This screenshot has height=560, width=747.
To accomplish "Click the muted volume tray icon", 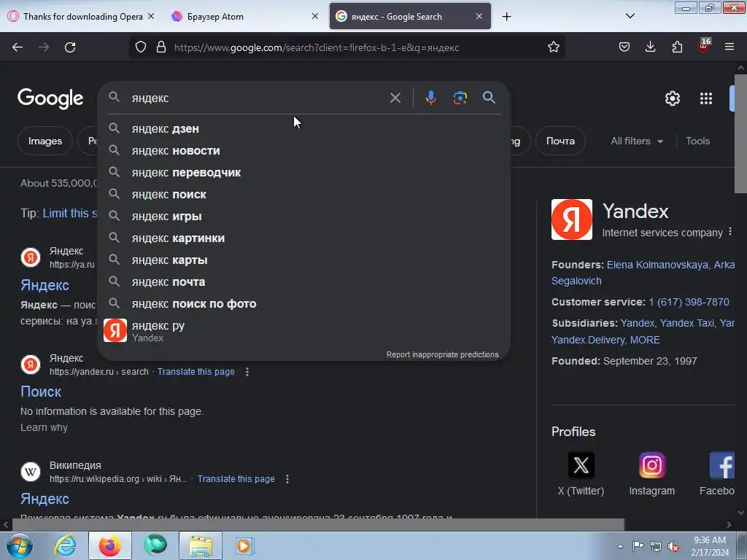I will tap(673, 547).
